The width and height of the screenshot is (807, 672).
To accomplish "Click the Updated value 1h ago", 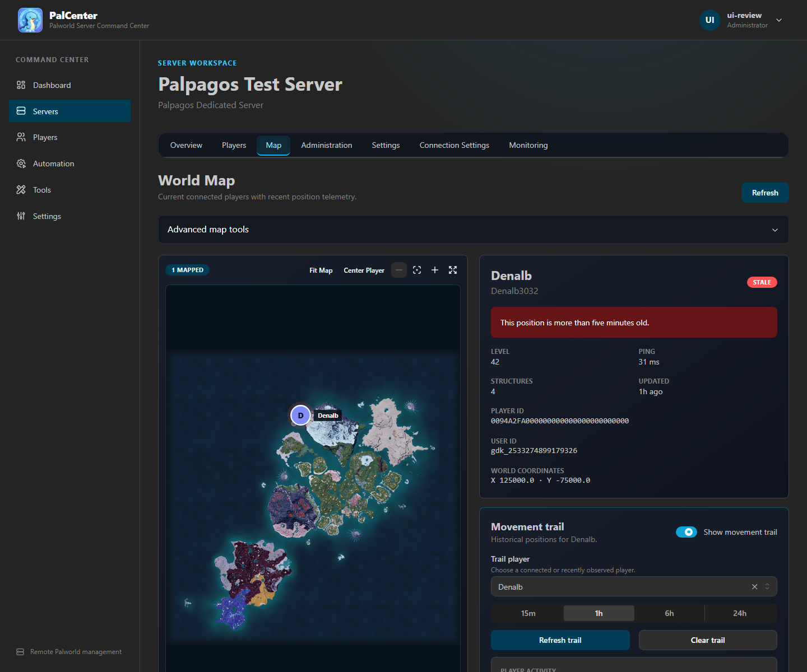I will 651,392.
